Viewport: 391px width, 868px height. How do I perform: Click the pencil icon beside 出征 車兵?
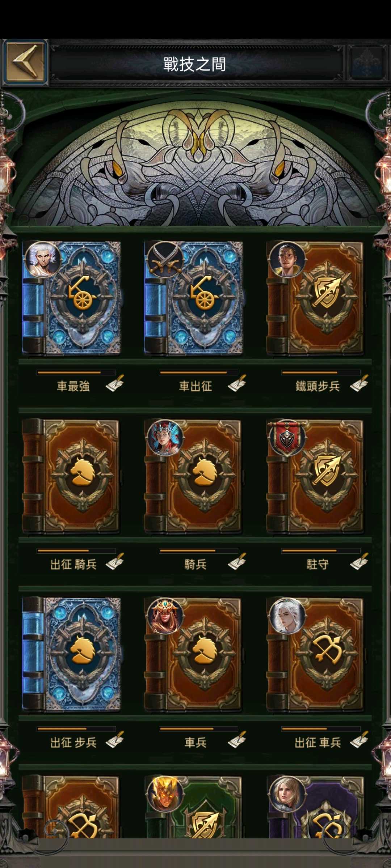(359, 740)
